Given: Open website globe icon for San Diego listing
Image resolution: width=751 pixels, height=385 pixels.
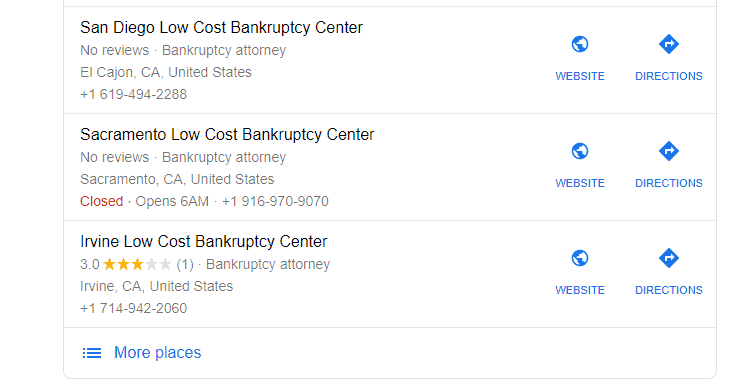Looking at the screenshot, I should coord(580,44).
